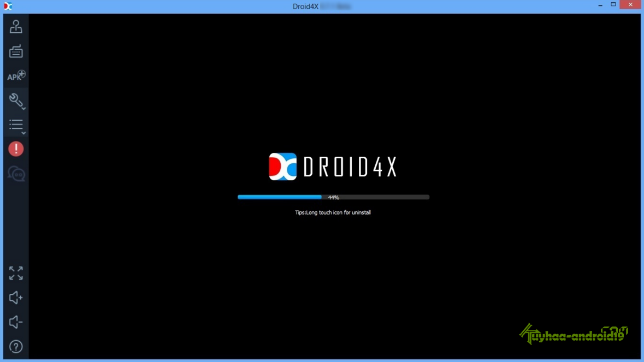The height and width of the screenshot is (362, 644).
Task: Toggle fullscreen with the expand arrows icon
Action: (x=16, y=273)
